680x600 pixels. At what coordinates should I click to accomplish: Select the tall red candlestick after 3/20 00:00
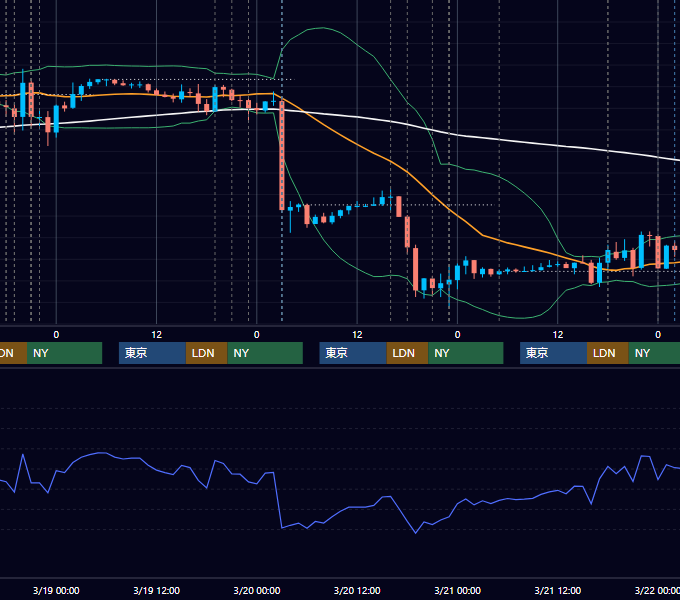click(282, 155)
